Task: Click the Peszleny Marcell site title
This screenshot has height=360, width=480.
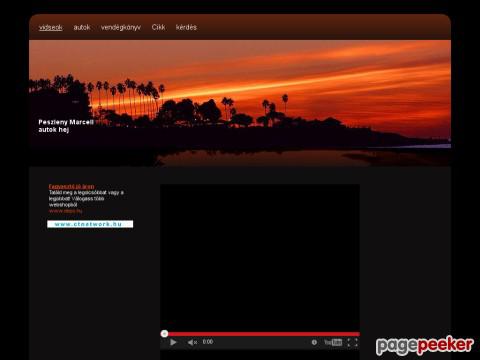Action: pyautogui.click(x=66, y=122)
